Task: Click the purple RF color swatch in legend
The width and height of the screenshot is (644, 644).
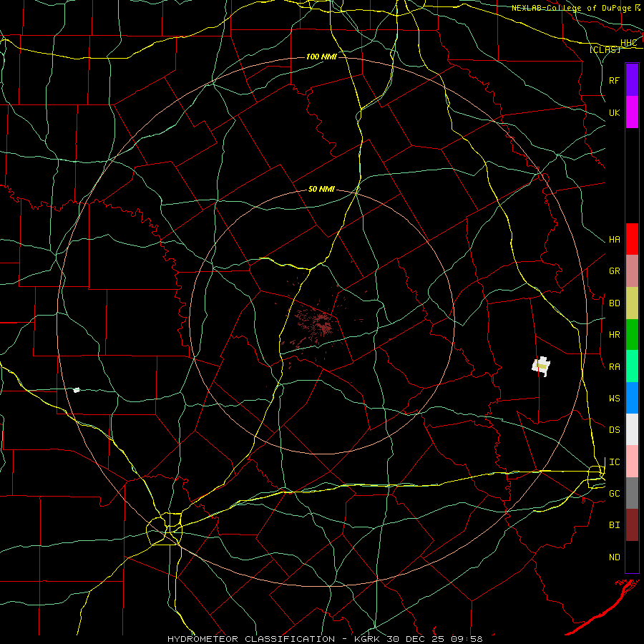Action: 632,80
